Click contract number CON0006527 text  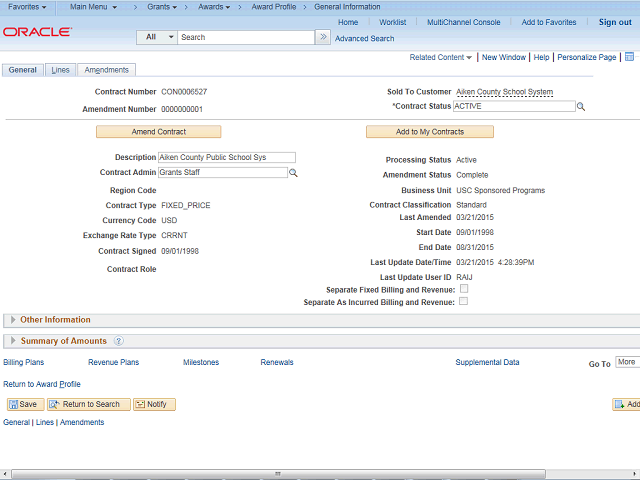click(x=184, y=92)
